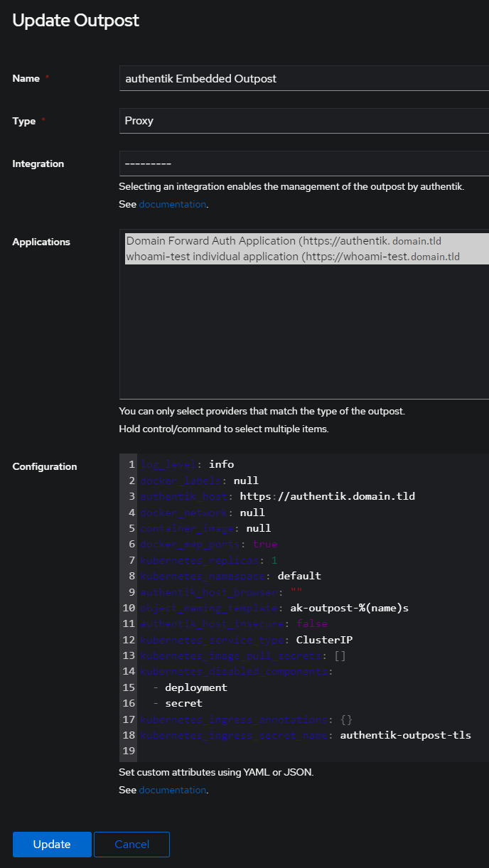Image resolution: width=489 pixels, height=868 pixels.
Task: Select Domain Forward Auth Application entry
Action: coord(307,241)
